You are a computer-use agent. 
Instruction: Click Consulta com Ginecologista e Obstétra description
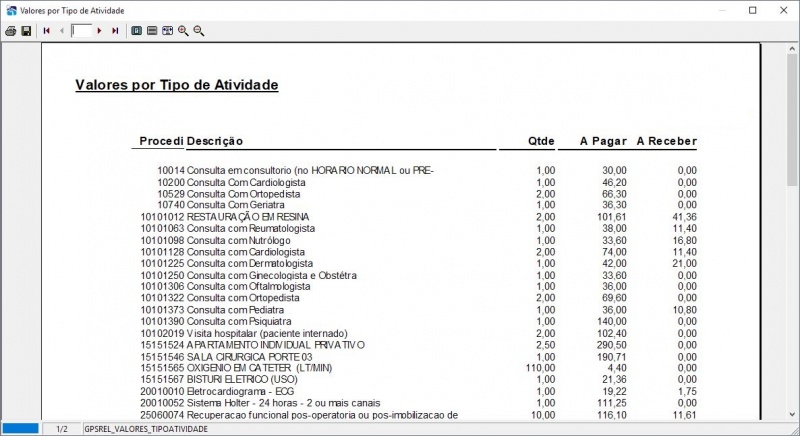[271, 275]
